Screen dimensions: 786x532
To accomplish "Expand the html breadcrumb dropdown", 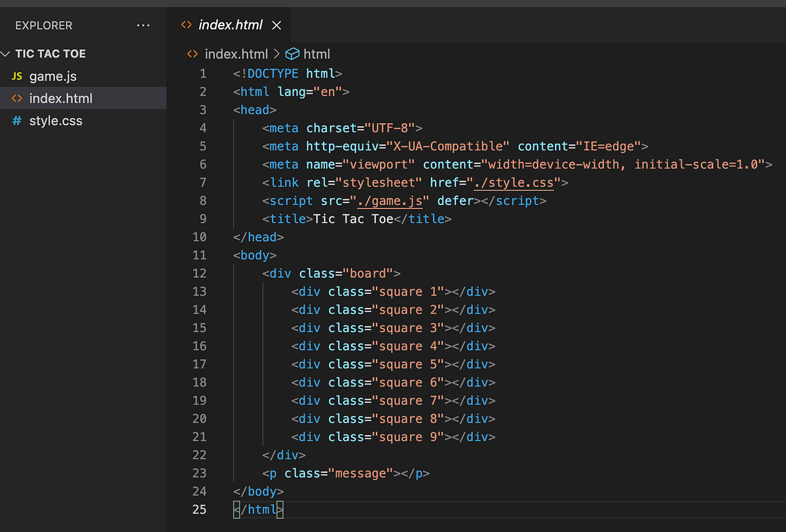I will coord(318,54).
